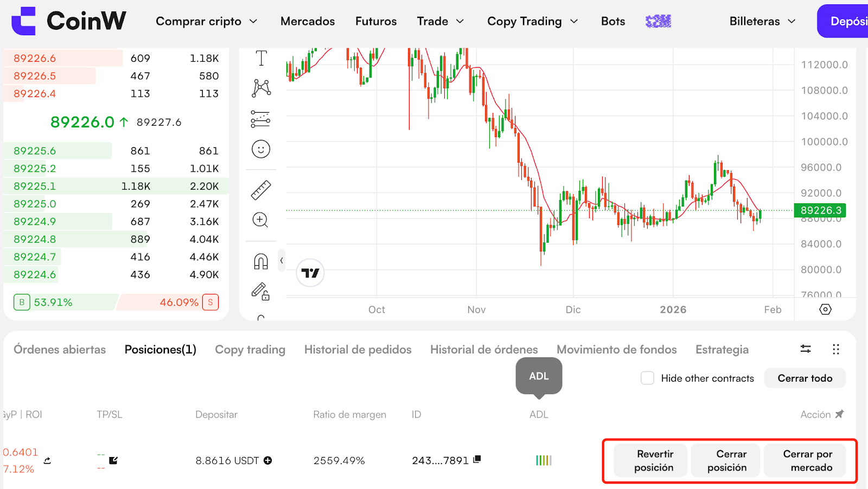Switch to Historial de pedidos tab
868x489 pixels.
coord(358,350)
